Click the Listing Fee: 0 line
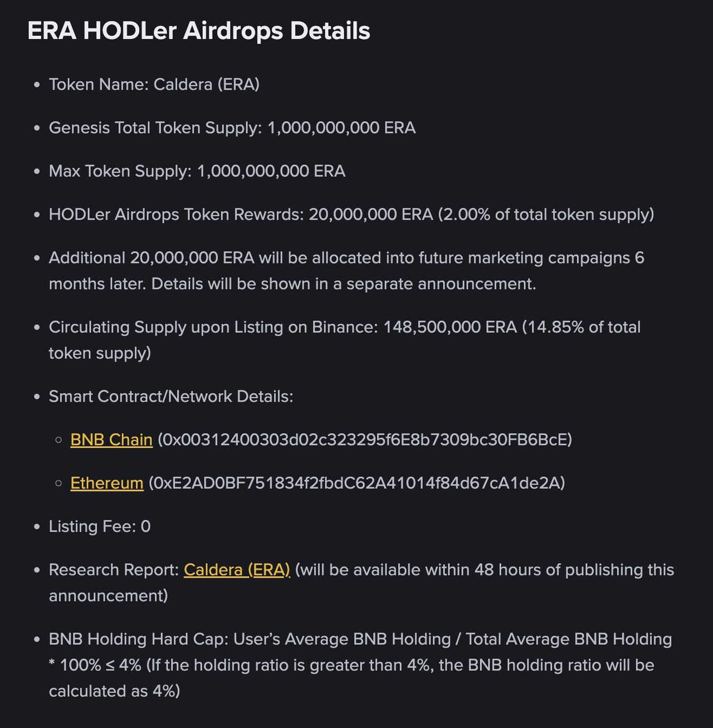Screen dimensions: 713x728 [100, 526]
